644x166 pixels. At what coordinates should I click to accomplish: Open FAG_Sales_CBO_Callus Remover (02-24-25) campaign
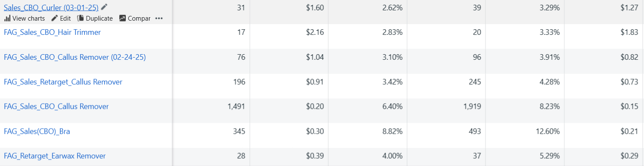click(x=75, y=57)
